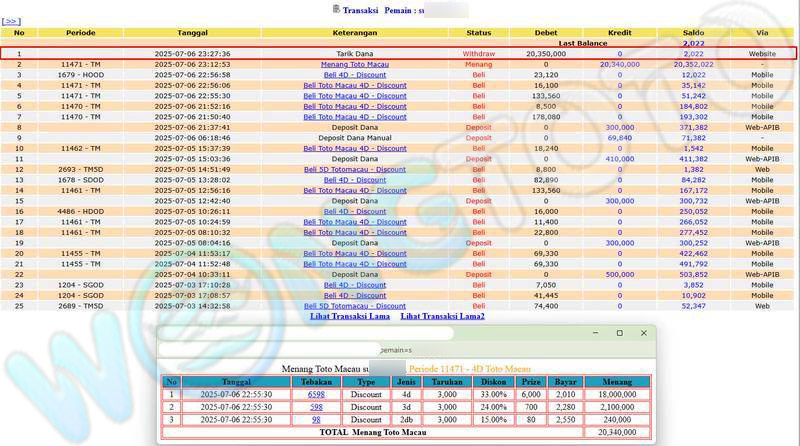Maximize the popup window
This screenshot has height=446, width=800.
tap(619, 333)
